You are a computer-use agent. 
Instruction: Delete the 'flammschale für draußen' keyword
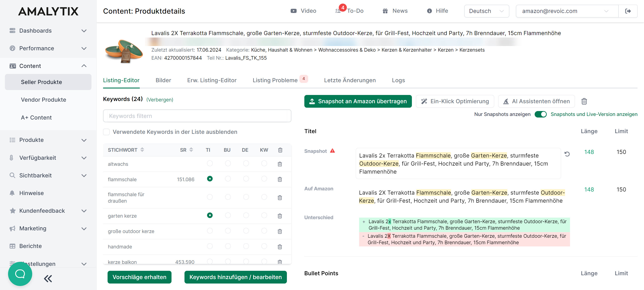[x=280, y=197]
